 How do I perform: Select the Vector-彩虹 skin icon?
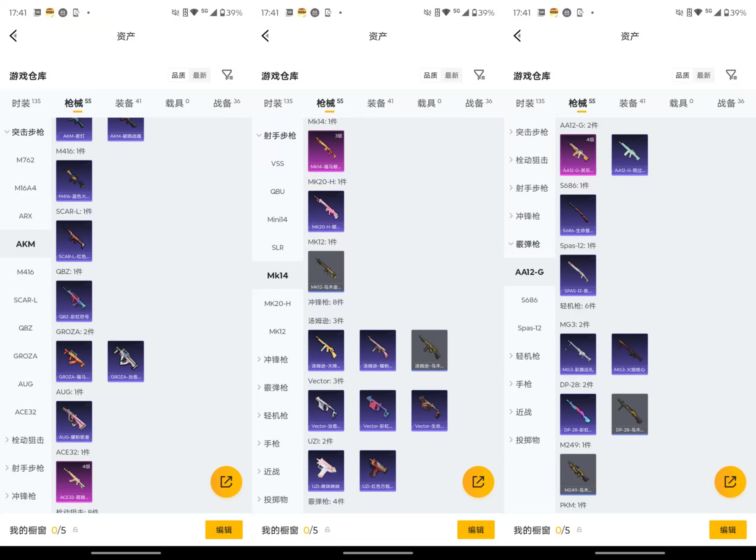tap(378, 410)
